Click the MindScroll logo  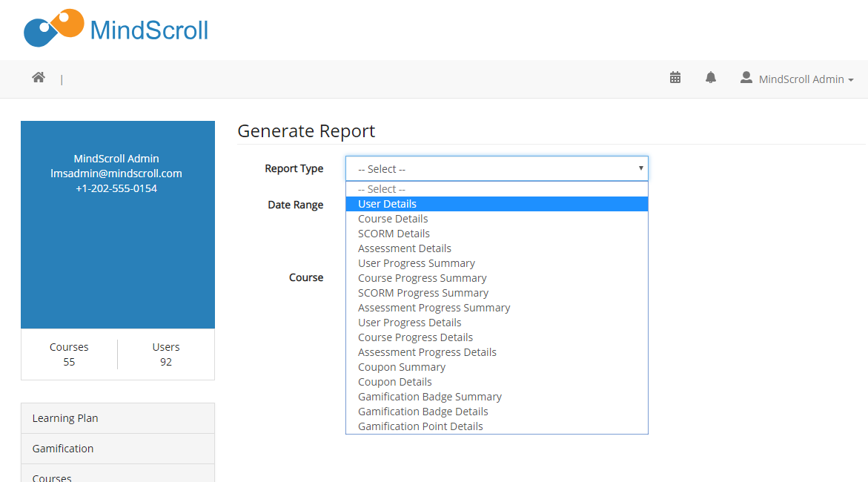tap(116, 29)
